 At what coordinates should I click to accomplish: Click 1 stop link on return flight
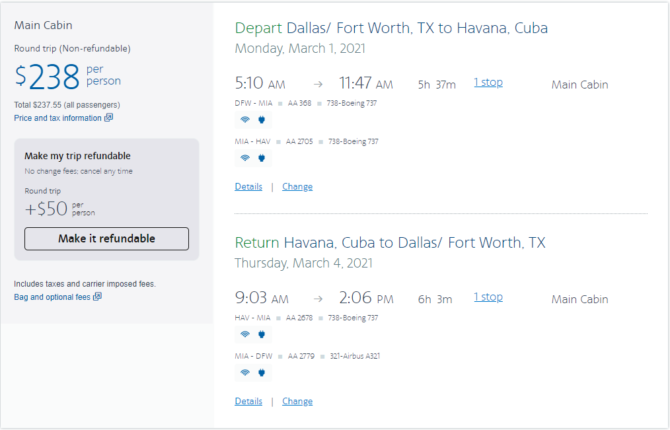coord(488,297)
